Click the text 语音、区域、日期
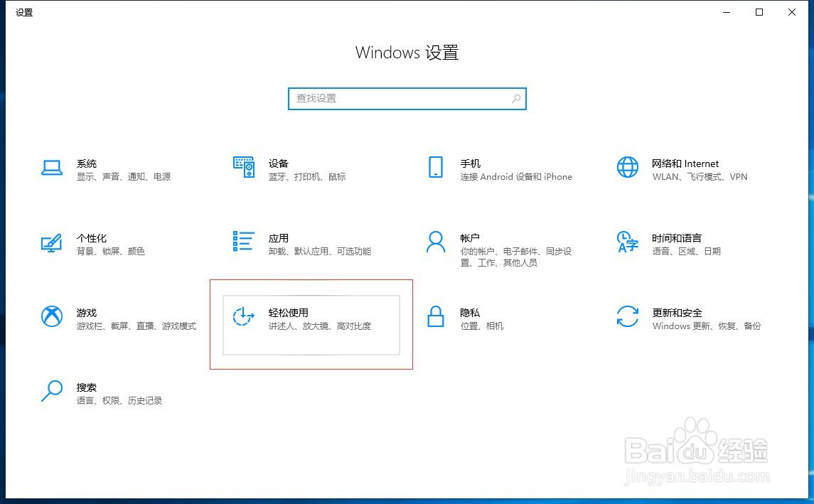The width and height of the screenshot is (814, 504). (686, 252)
